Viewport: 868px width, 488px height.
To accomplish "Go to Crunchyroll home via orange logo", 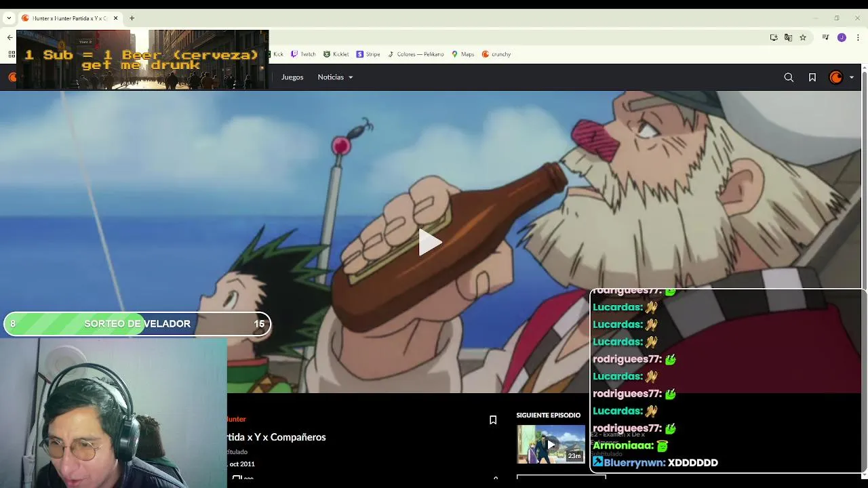I will (12, 77).
